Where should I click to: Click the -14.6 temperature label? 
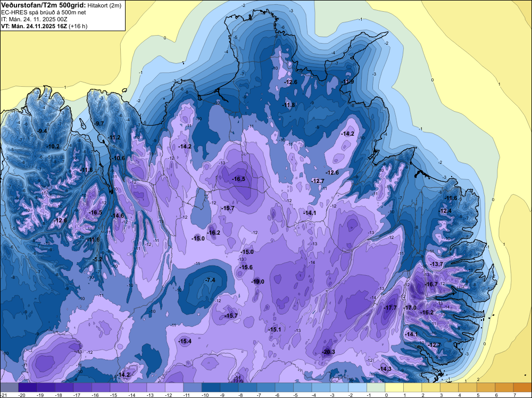(118, 215)
